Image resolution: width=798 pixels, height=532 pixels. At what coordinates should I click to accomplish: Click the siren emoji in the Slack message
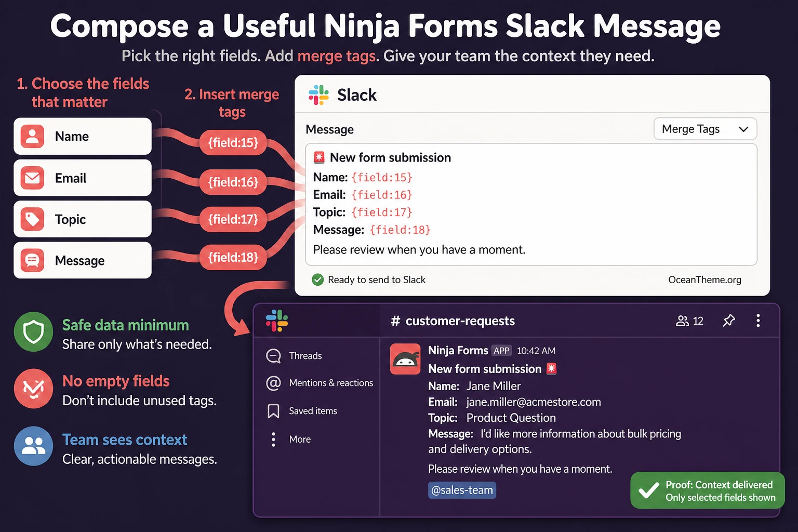point(551,368)
